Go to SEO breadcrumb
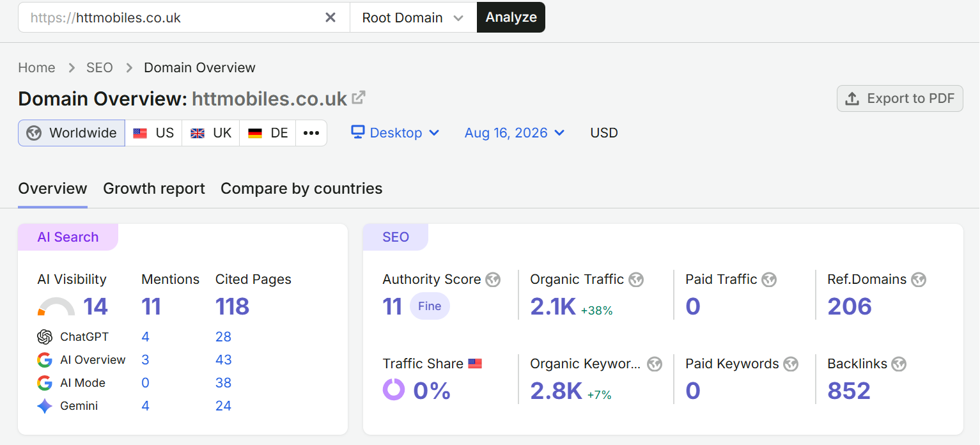 point(100,68)
